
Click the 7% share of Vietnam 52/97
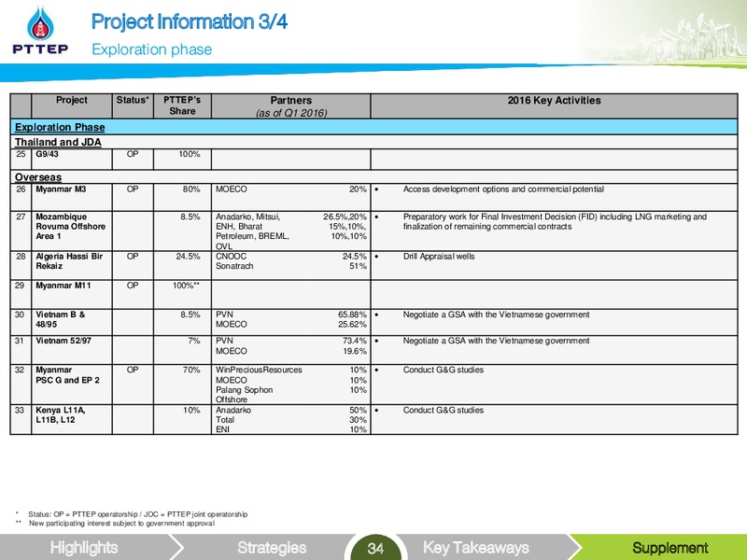tap(193, 341)
